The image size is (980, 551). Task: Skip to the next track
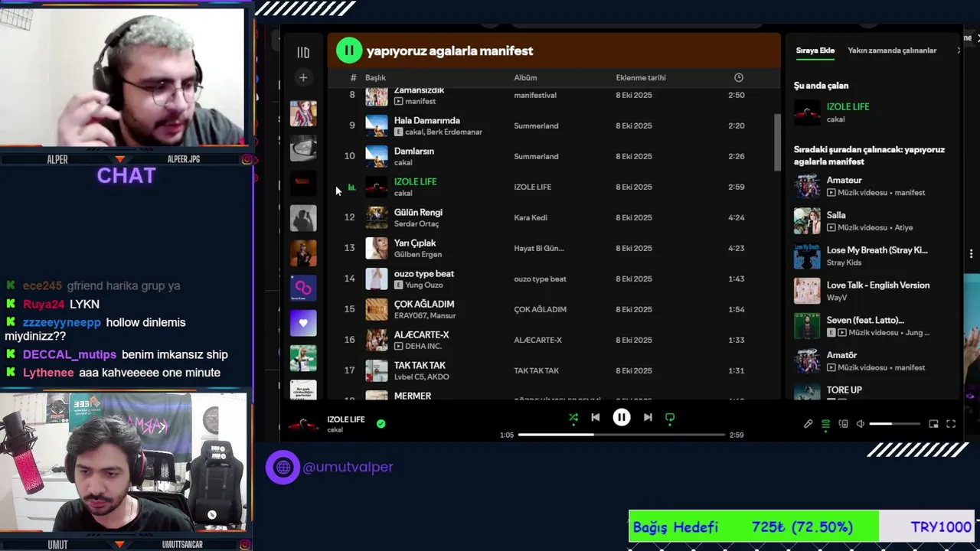click(x=648, y=417)
